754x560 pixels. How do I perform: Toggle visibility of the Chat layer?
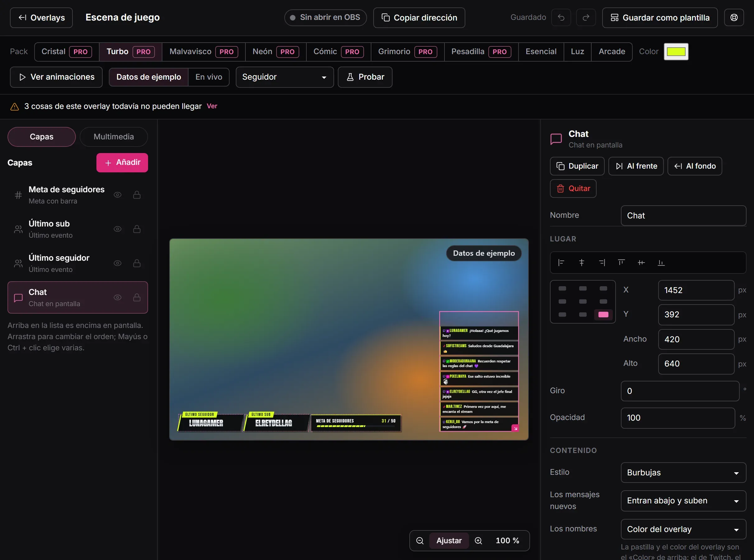click(117, 298)
